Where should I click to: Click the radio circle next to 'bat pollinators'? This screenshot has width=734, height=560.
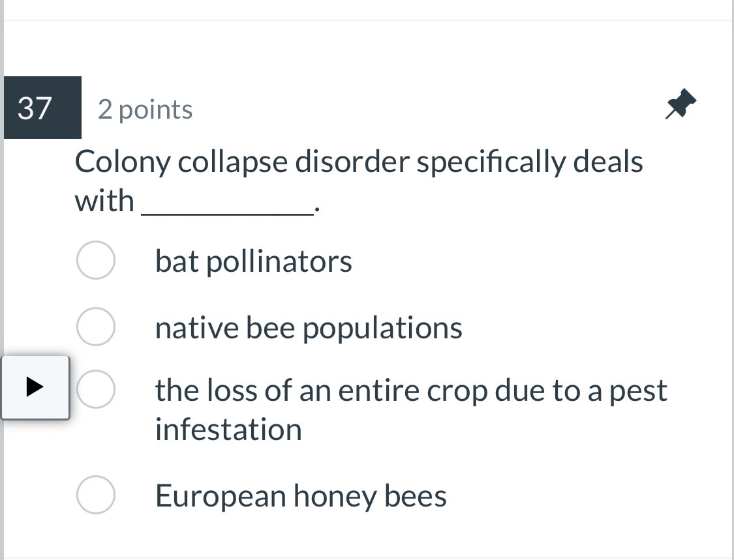pos(95,259)
